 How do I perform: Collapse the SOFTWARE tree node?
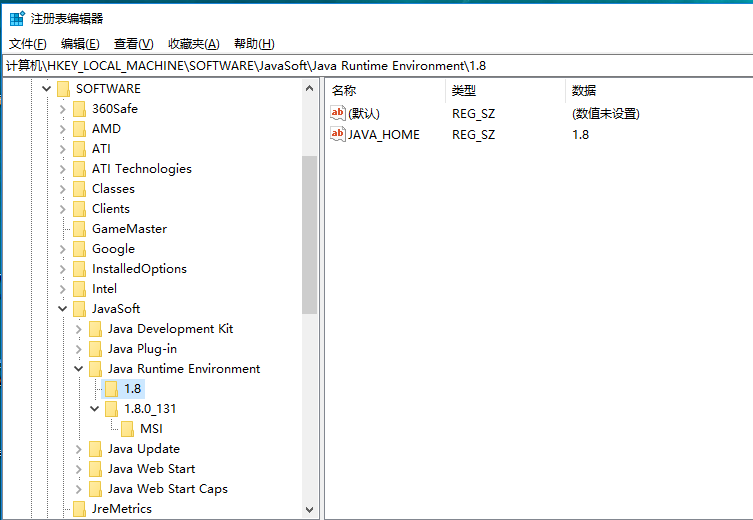pos(46,89)
